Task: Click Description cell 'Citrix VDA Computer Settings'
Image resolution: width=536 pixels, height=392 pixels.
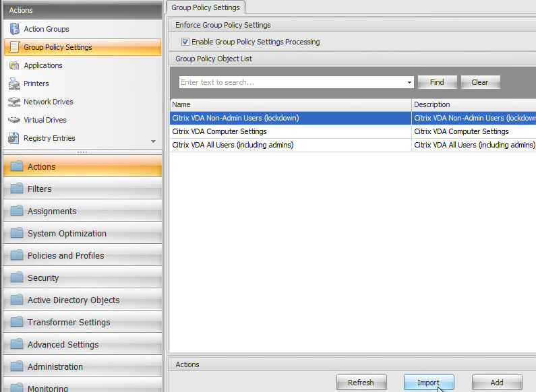Action: [474, 131]
